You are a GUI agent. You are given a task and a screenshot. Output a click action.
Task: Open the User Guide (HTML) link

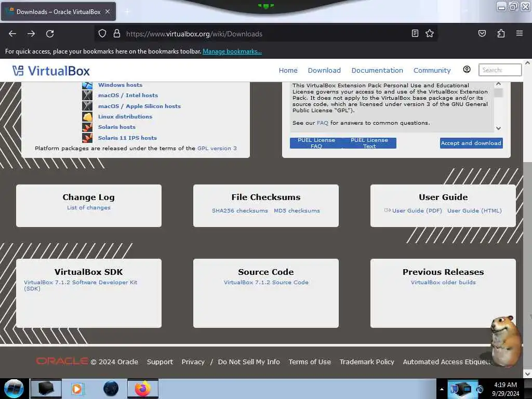click(474, 210)
